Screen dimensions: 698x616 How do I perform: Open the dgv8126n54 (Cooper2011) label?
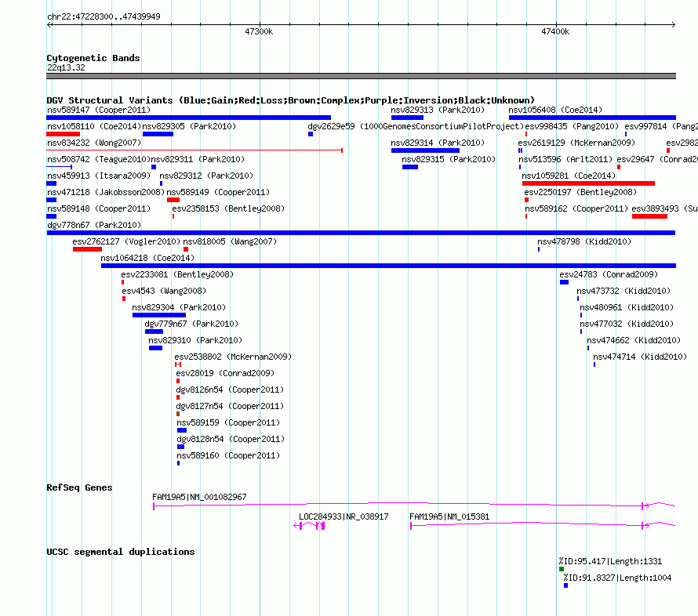[x=230, y=390]
